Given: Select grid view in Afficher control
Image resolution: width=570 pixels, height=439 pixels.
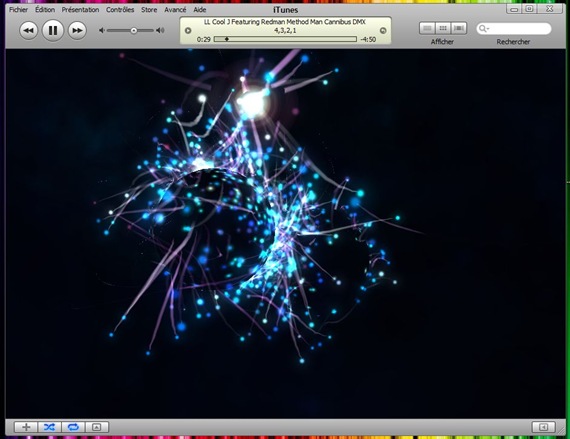Looking at the screenshot, I should [x=443, y=28].
